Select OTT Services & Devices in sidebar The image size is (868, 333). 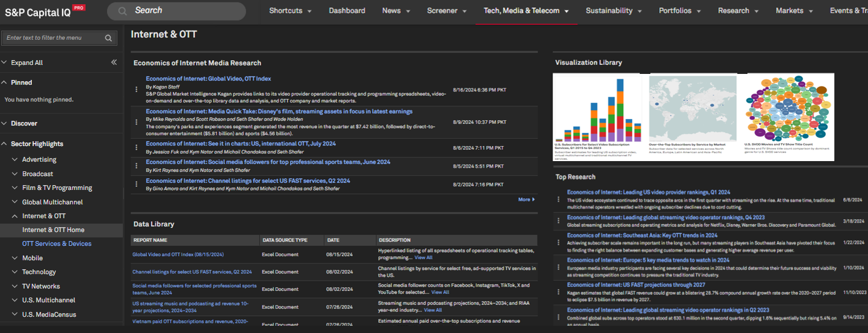pyautogui.click(x=57, y=243)
